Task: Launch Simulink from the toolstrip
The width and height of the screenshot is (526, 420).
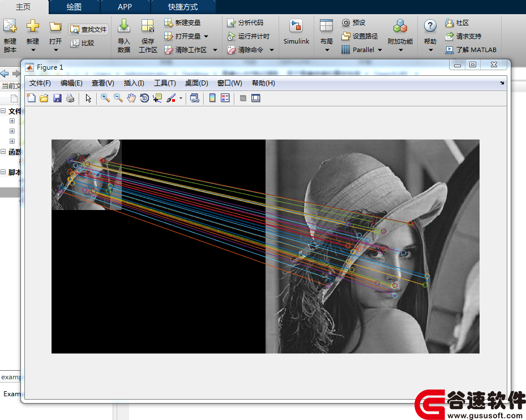Action: 296,32
